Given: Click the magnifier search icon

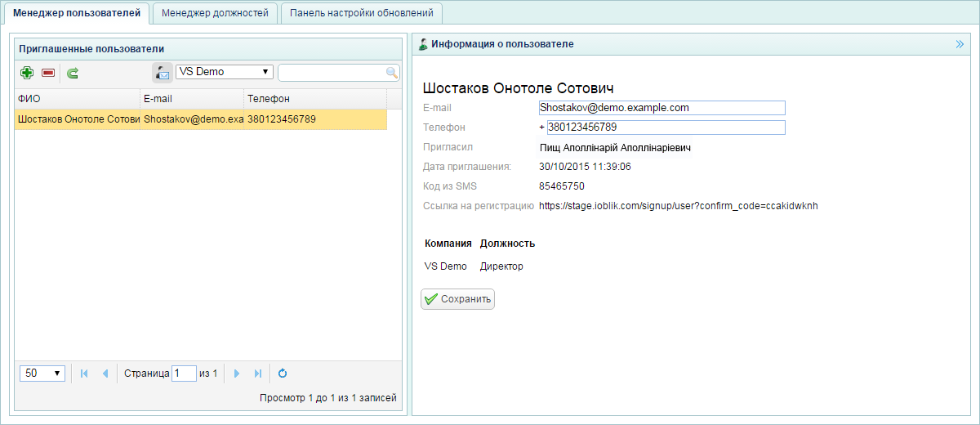Looking at the screenshot, I should [392, 73].
